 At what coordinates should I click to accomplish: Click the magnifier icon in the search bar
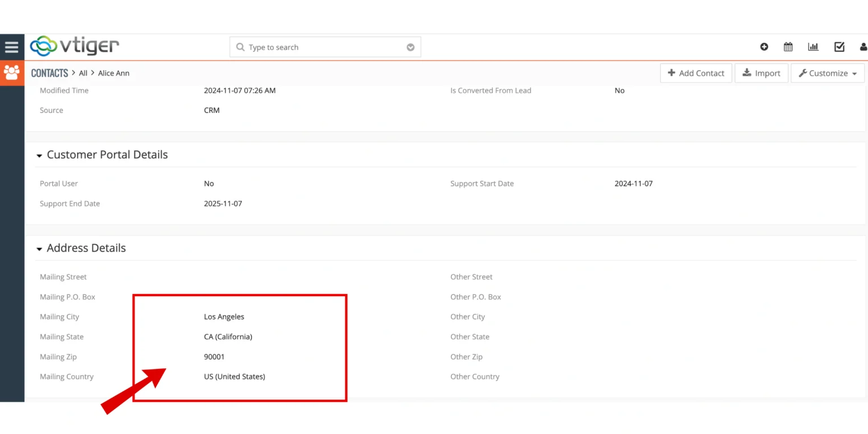[x=240, y=47]
